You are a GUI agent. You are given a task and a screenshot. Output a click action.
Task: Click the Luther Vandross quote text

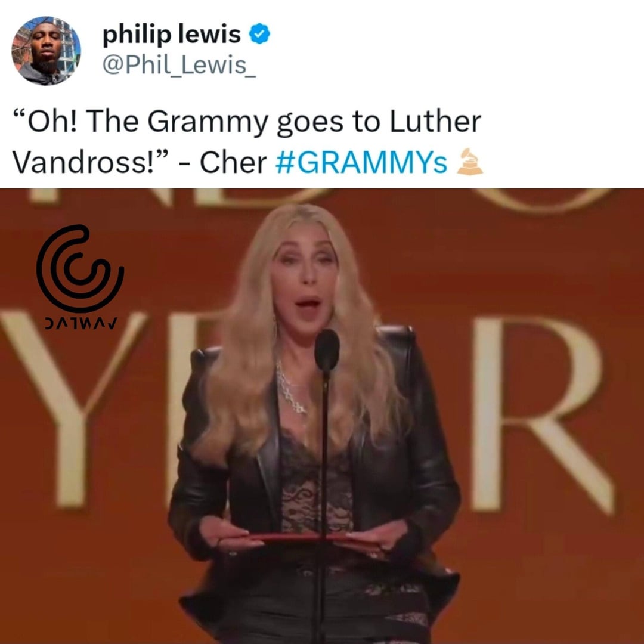[246, 142]
